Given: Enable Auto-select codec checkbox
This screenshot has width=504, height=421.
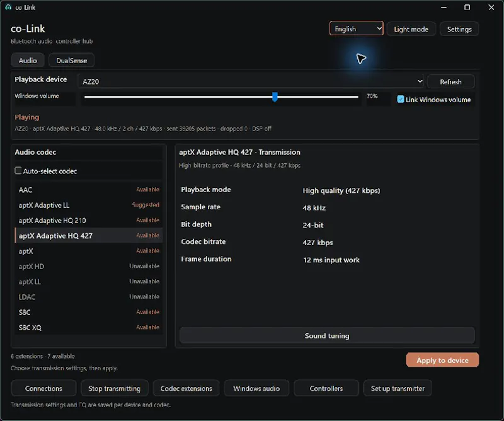Looking at the screenshot, I should [18, 170].
